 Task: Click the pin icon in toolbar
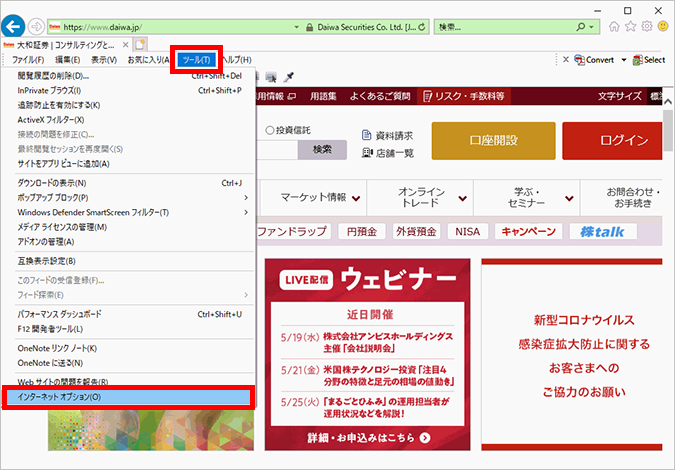coord(288,77)
